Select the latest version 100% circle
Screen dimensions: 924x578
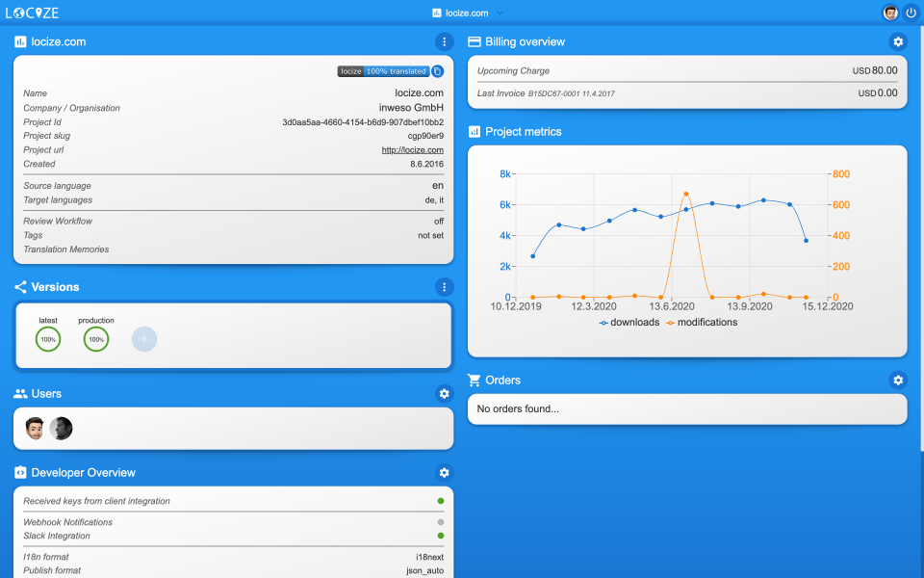click(48, 339)
